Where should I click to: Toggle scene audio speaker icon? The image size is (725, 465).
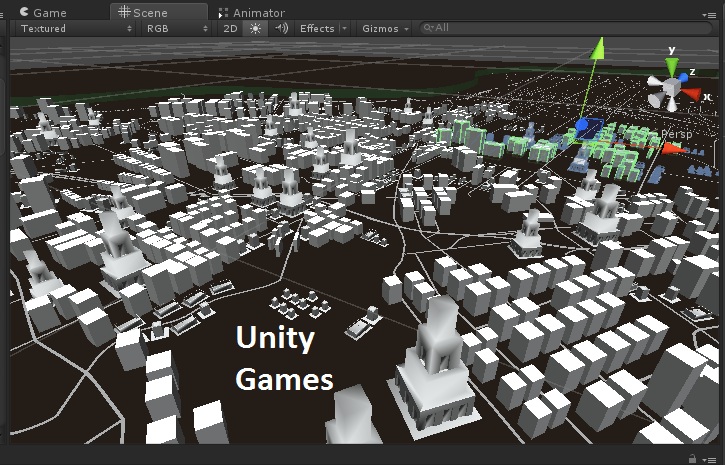[x=281, y=29]
